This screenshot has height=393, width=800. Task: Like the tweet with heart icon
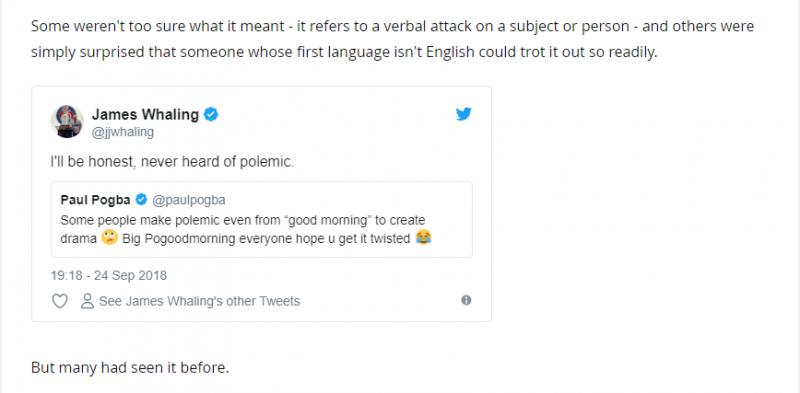60,301
